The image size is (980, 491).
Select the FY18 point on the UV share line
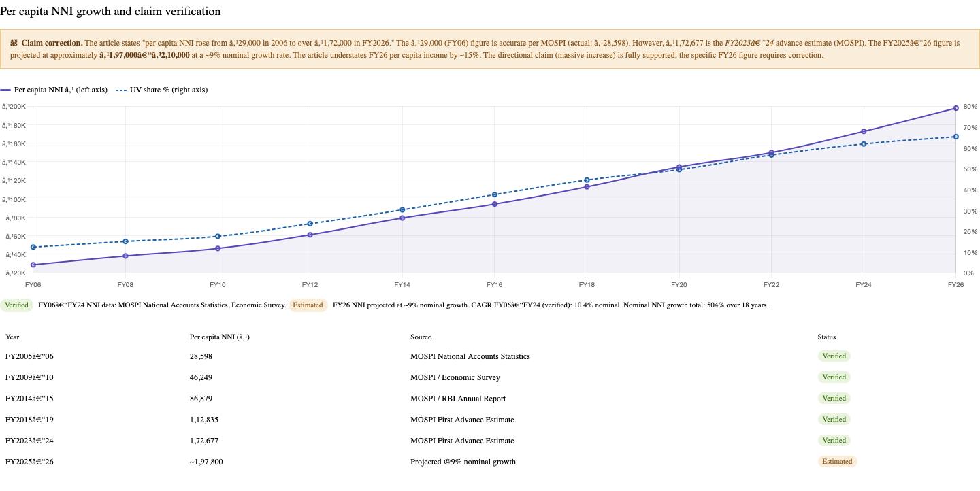click(x=587, y=180)
